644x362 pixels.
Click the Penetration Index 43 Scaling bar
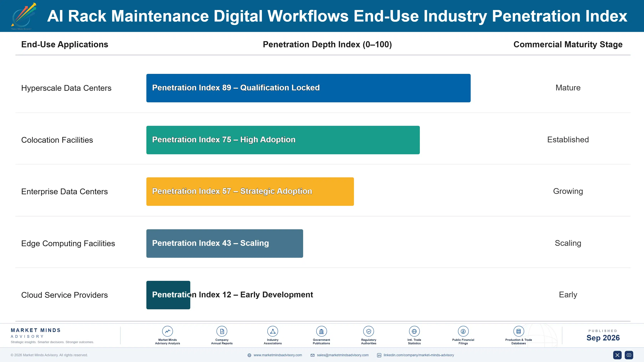[x=225, y=243]
